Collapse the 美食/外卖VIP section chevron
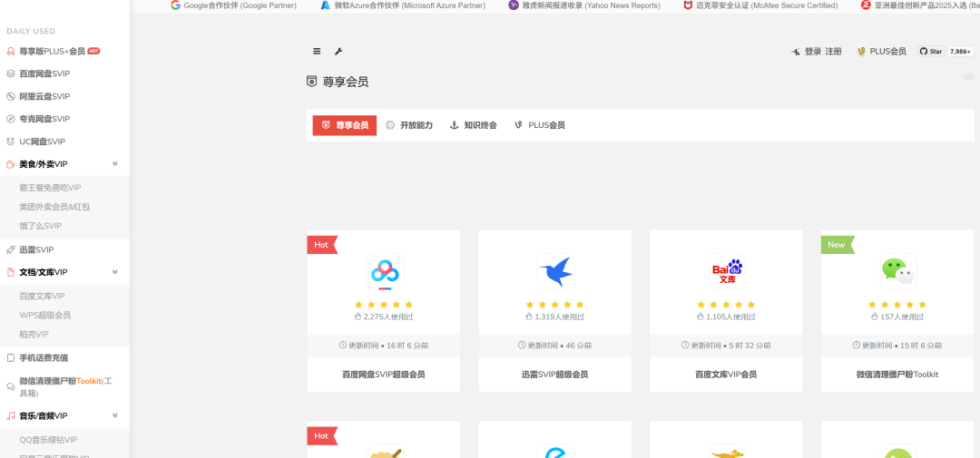This screenshot has width=980, height=458. click(x=115, y=164)
